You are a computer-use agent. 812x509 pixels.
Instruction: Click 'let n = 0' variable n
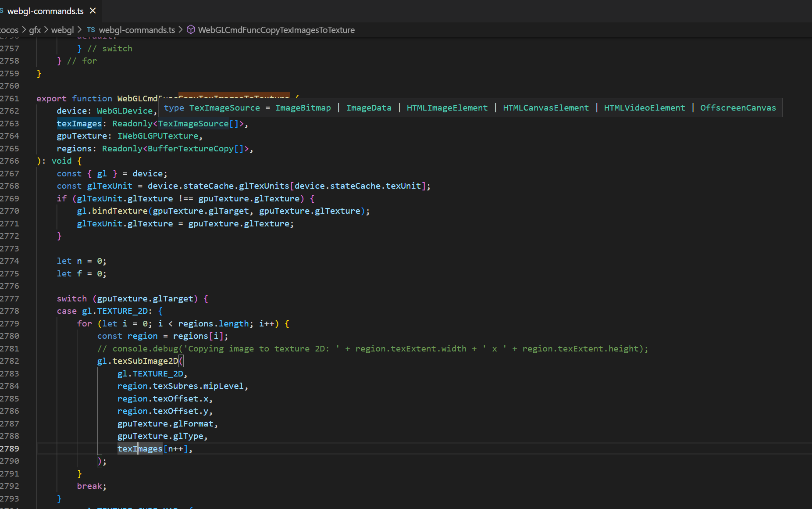click(x=79, y=261)
